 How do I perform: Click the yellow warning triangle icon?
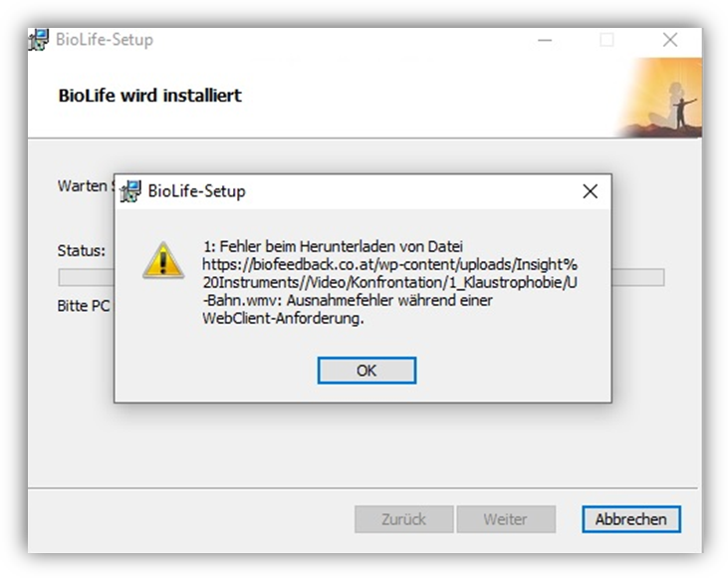point(163,261)
